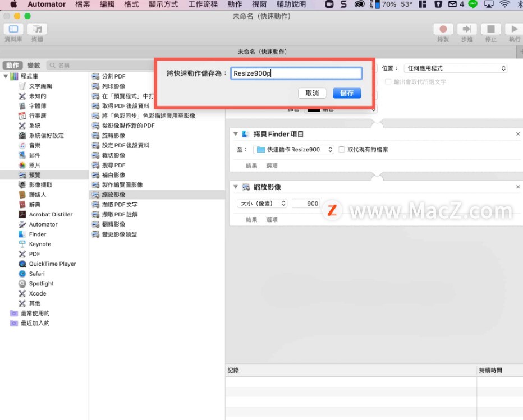Click the Record (錄製) button

[443, 29]
